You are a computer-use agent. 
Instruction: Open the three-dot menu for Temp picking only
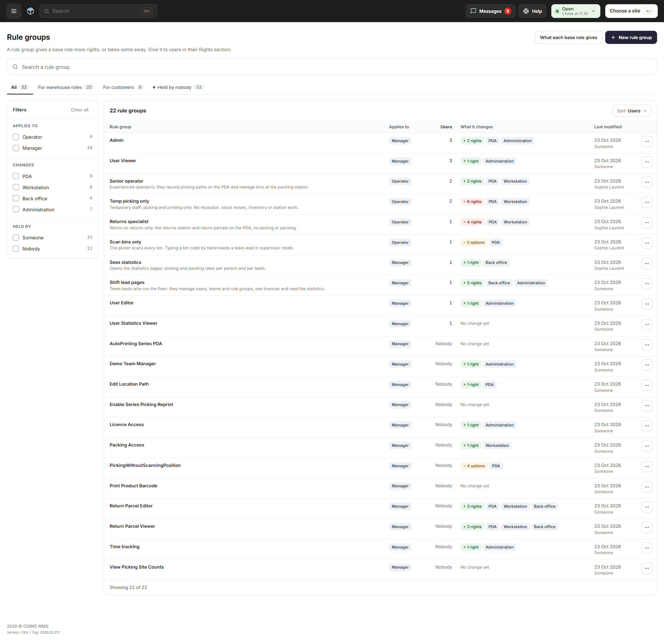pos(647,202)
